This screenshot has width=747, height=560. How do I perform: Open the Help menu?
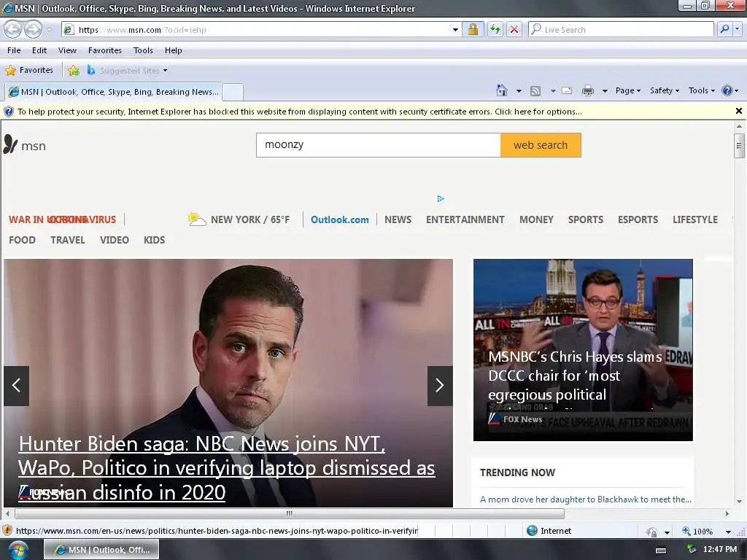point(174,50)
